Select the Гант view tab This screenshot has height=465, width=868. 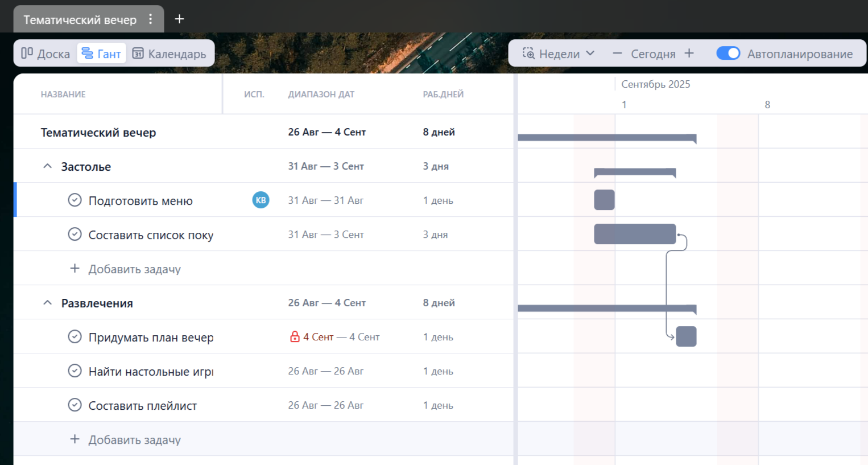pyautogui.click(x=101, y=54)
